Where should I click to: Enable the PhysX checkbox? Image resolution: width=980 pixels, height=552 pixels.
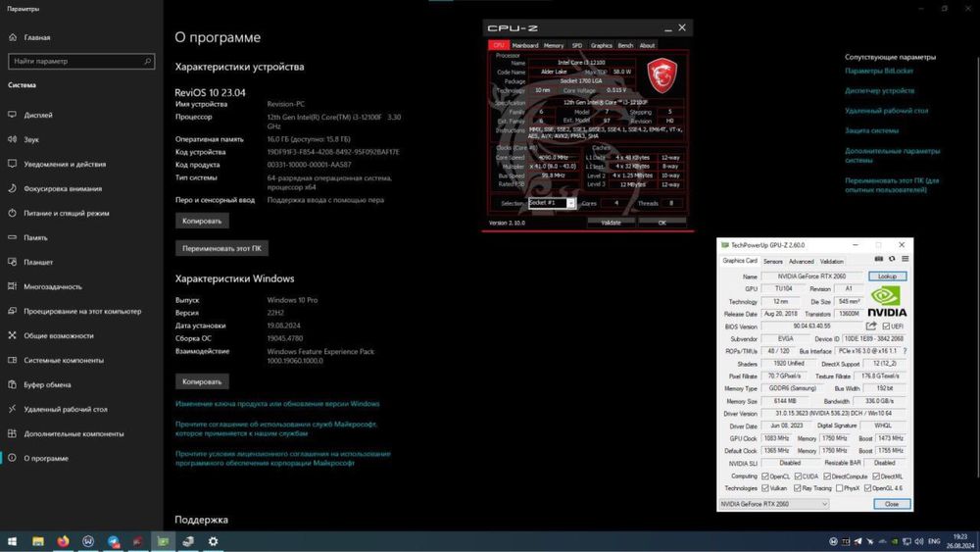click(840, 488)
